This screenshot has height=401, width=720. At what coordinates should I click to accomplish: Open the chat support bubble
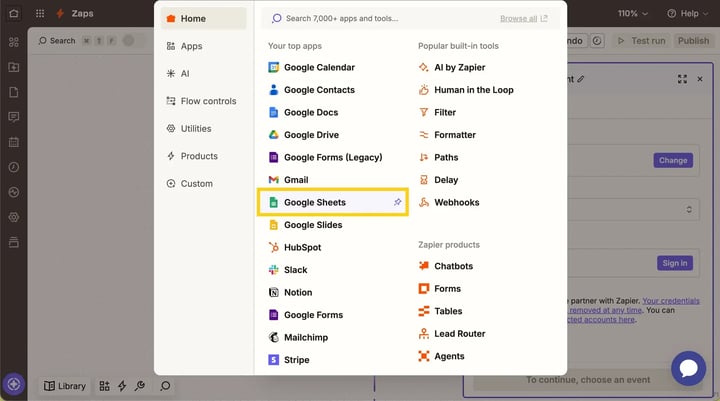click(688, 368)
